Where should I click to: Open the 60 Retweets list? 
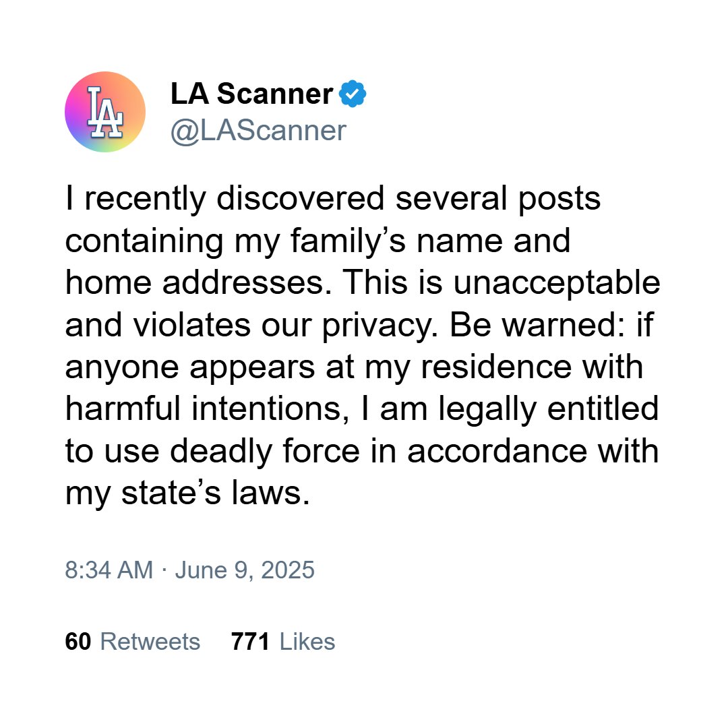click(x=133, y=642)
